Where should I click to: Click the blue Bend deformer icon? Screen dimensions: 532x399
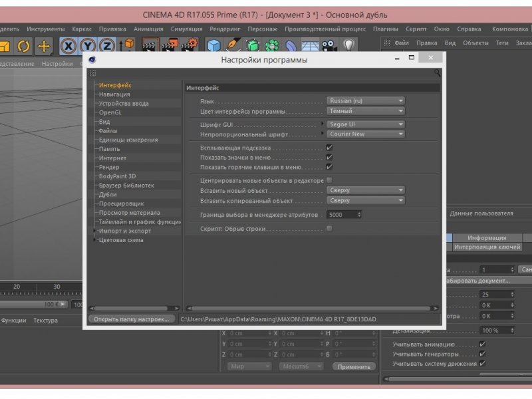click(x=291, y=45)
